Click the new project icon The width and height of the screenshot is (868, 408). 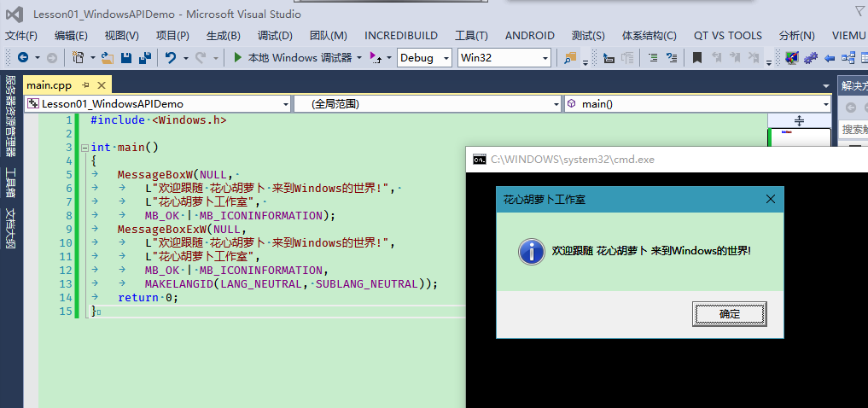[x=78, y=57]
